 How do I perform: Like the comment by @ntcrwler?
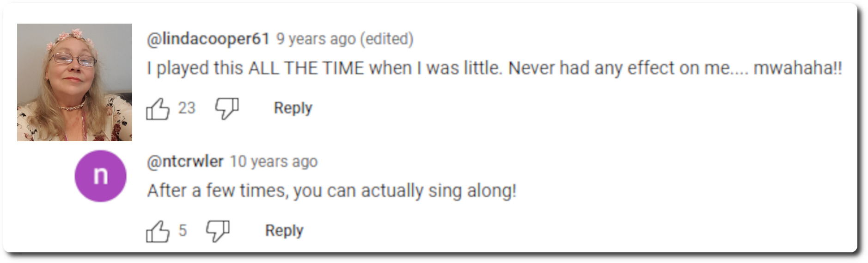pos(158,231)
